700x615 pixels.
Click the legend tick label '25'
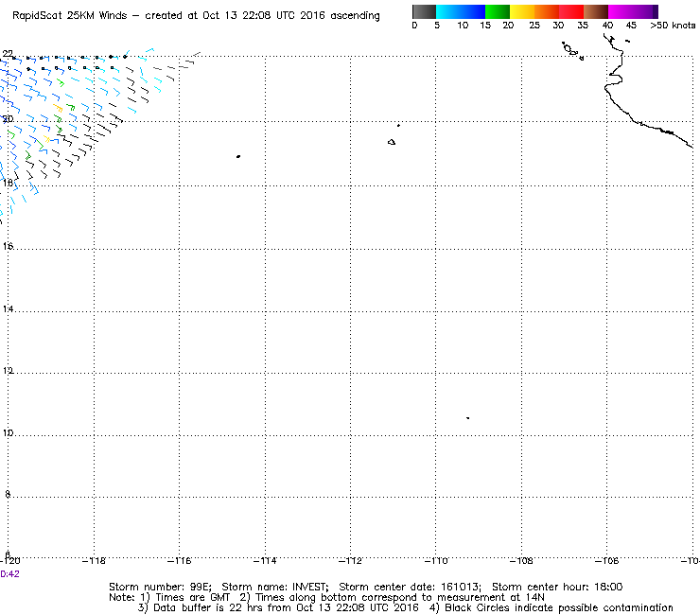534,26
